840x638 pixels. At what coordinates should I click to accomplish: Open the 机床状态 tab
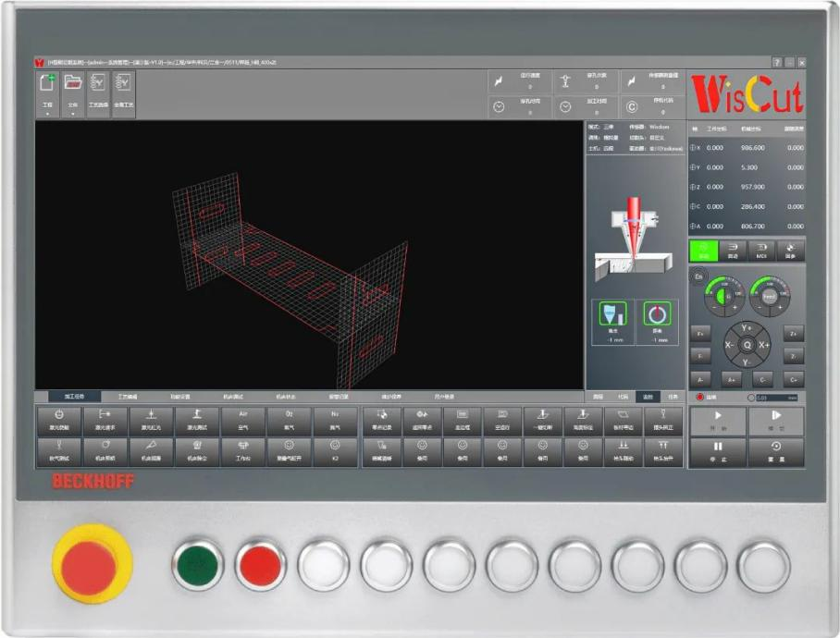[x=286, y=397]
